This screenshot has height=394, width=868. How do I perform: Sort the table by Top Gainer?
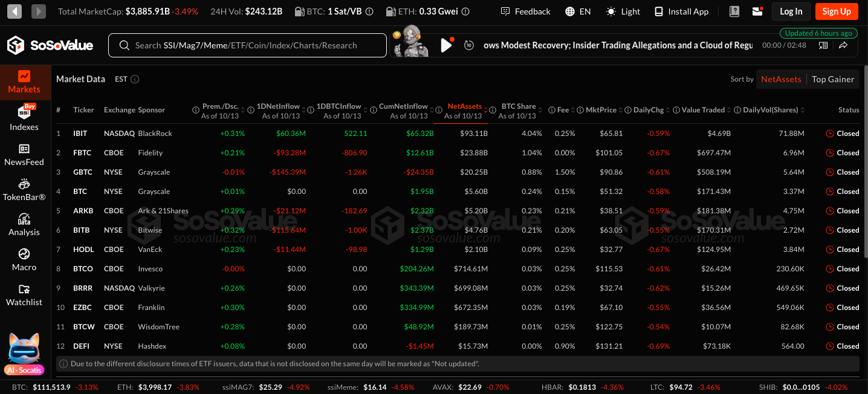coord(832,79)
